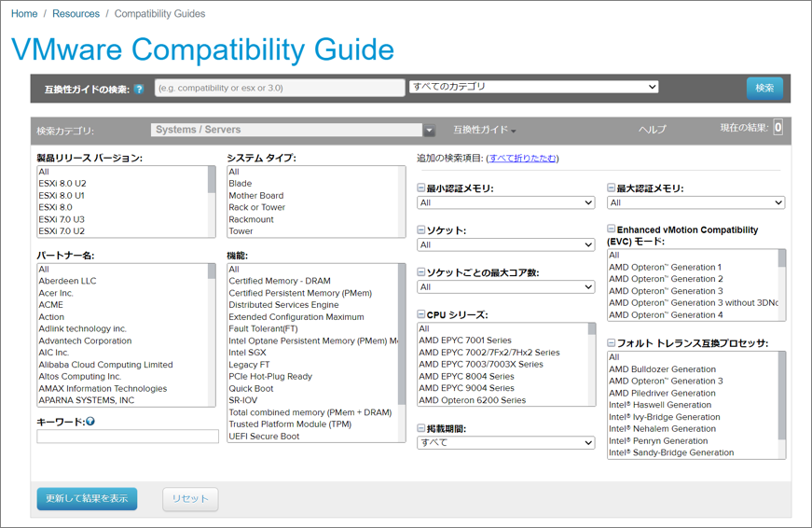Image resolution: width=812 pixels, height=528 pixels.
Task: Open the ソケット dropdown
Action: click(x=506, y=244)
